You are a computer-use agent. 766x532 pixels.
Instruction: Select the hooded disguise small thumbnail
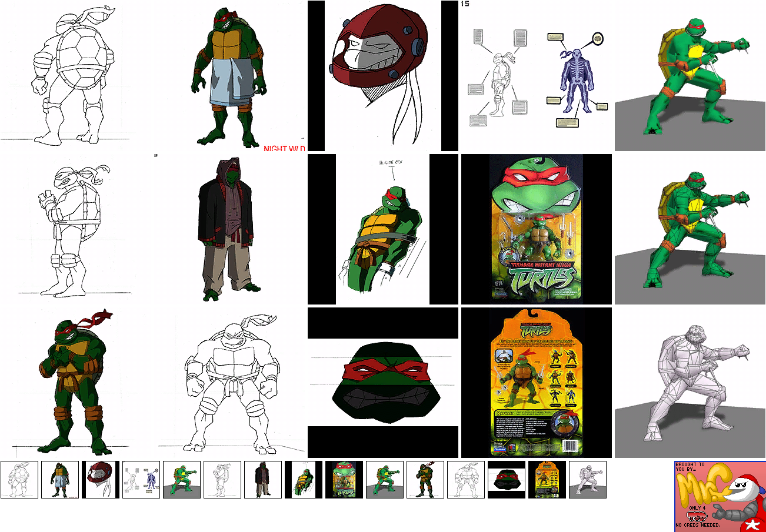click(x=263, y=480)
